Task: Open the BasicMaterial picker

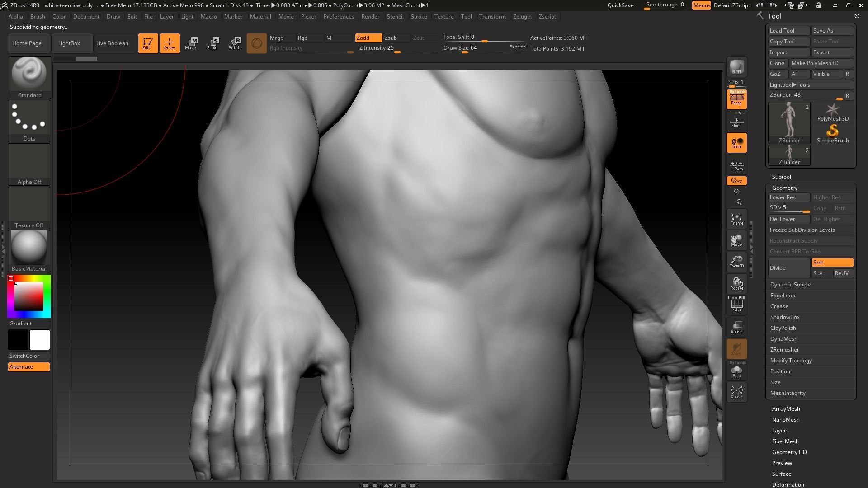Action: tap(29, 251)
